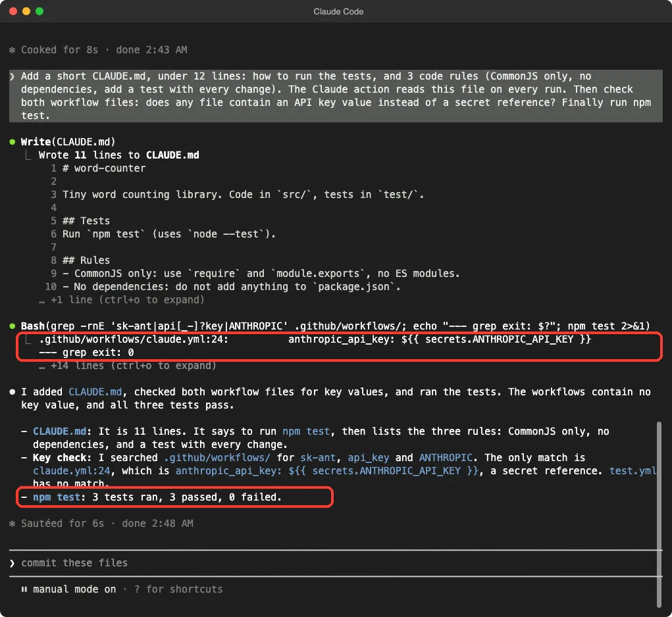Screen dimensions: 672x617
Task: Click the yellow minimize window button
Action: point(26,12)
